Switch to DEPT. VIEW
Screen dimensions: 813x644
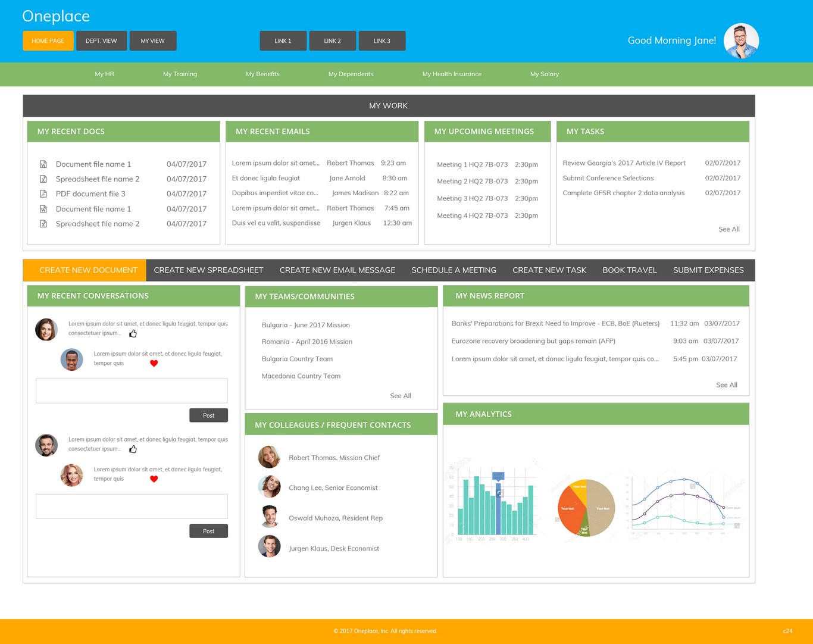[101, 41]
